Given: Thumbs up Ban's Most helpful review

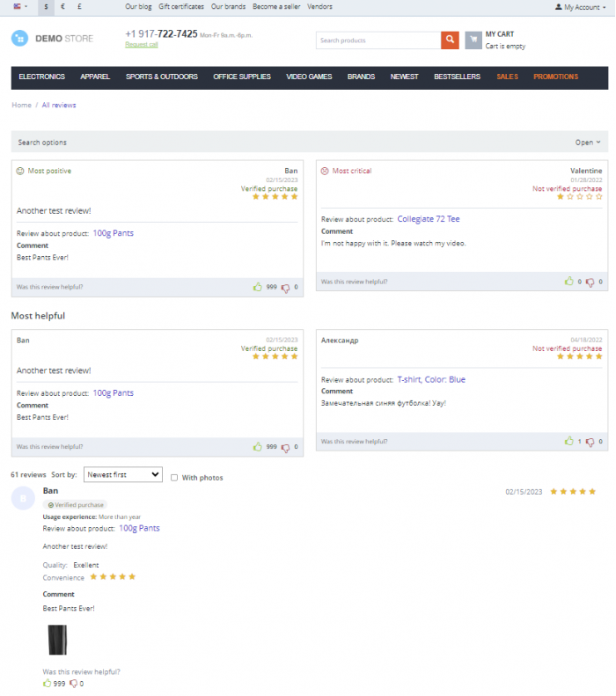Looking at the screenshot, I should (x=258, y=447).
